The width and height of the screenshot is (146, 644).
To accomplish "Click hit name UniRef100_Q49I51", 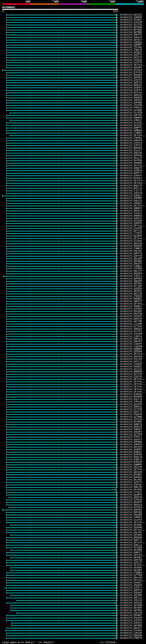I will point(131,603).
